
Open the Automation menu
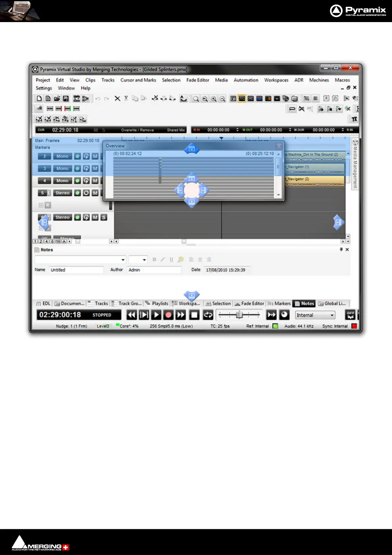coord(246,80)
